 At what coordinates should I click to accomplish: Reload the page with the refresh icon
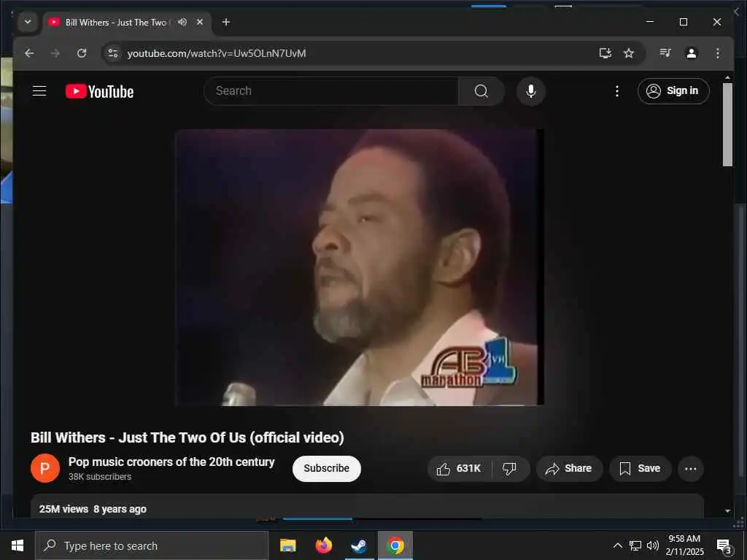(x=82, y=53)
